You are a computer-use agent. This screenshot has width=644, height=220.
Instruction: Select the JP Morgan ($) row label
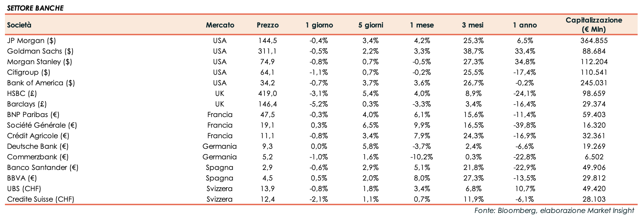(x=31, y=41)
